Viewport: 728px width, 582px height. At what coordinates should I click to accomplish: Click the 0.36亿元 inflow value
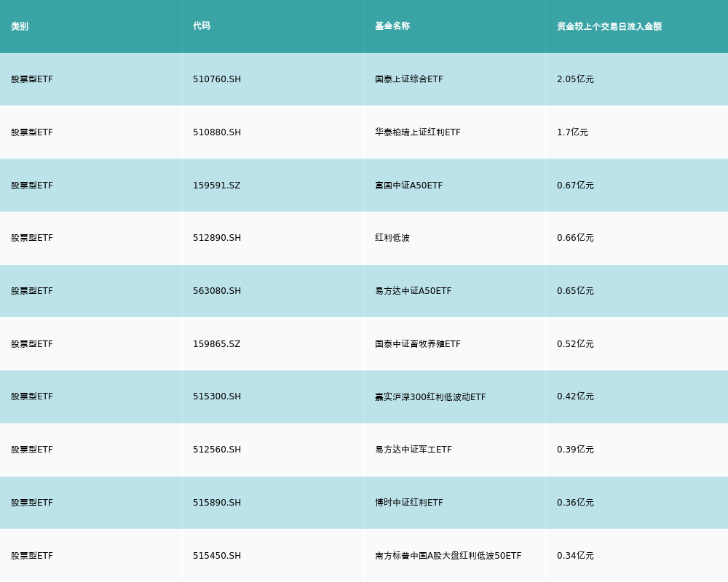(x=575, y=503)
